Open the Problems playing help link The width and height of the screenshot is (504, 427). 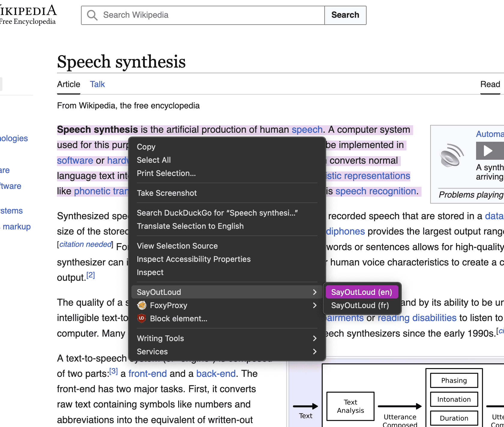(x=471, y=195)
